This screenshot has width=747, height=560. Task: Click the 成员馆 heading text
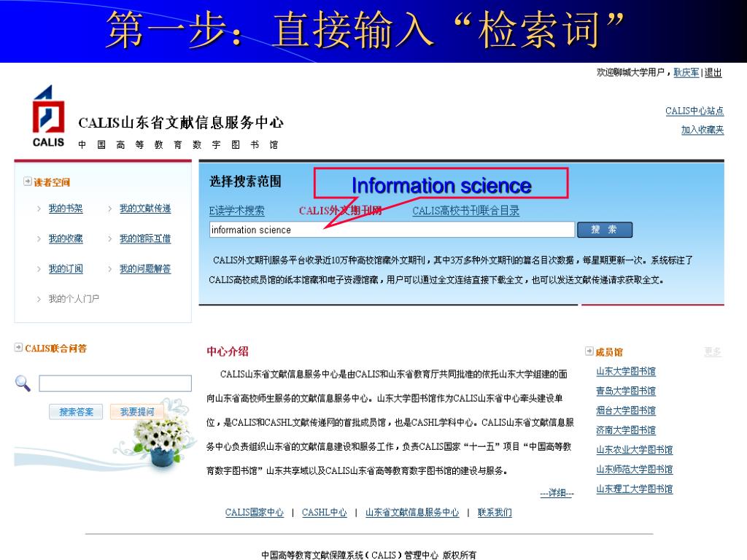609,352
